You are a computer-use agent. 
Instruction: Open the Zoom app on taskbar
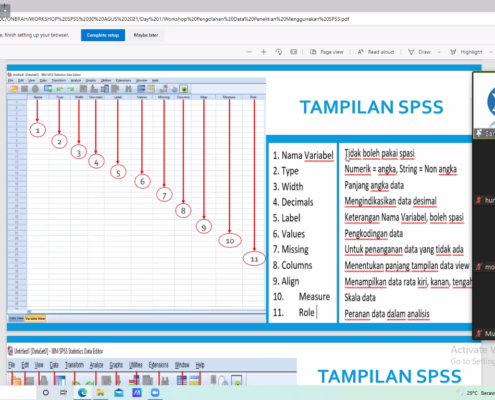click(155, 393)
